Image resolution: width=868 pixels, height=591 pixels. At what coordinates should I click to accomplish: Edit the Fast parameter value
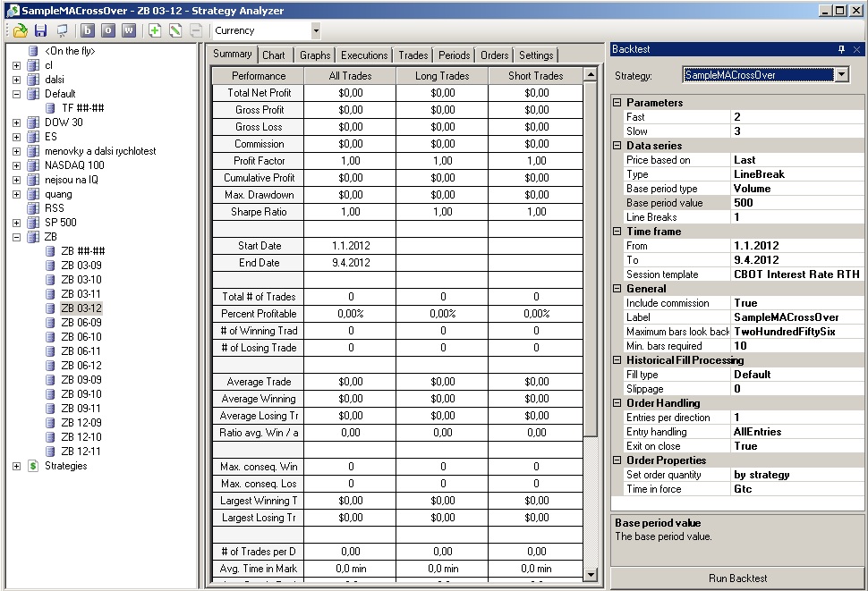point(797,116)
